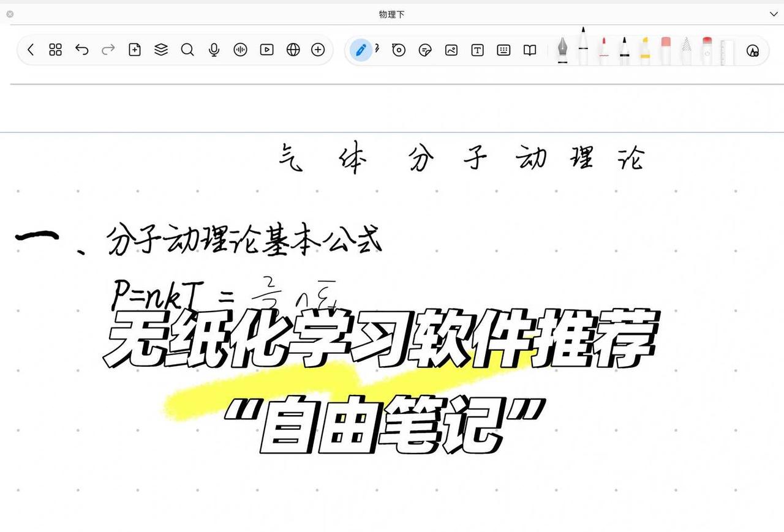Open the audio waveform tool
The image size is (784, 532).
tap(240, 50)
